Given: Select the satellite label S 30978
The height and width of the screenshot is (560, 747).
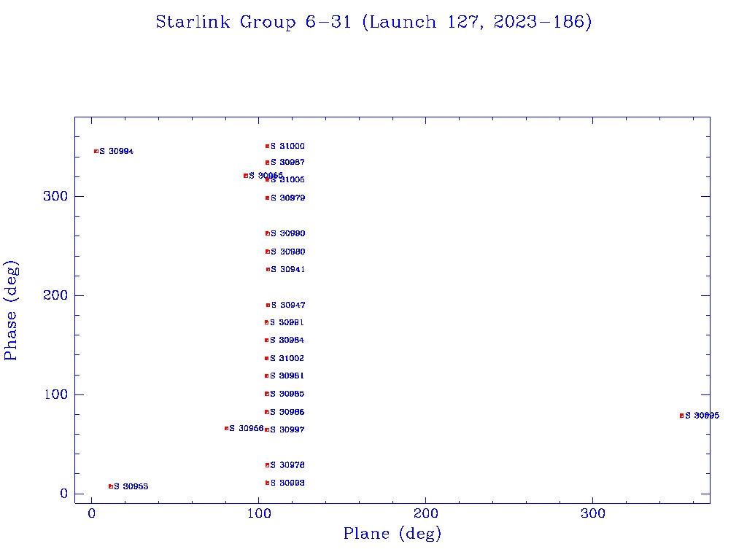Looking at the screenshot, I should 287,465.
